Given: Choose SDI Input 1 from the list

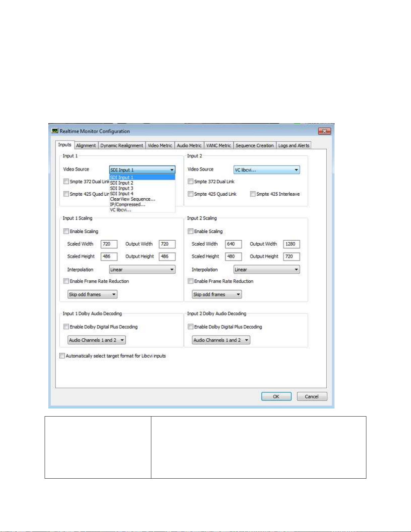Looking at the screenshot, I should 142,177.
